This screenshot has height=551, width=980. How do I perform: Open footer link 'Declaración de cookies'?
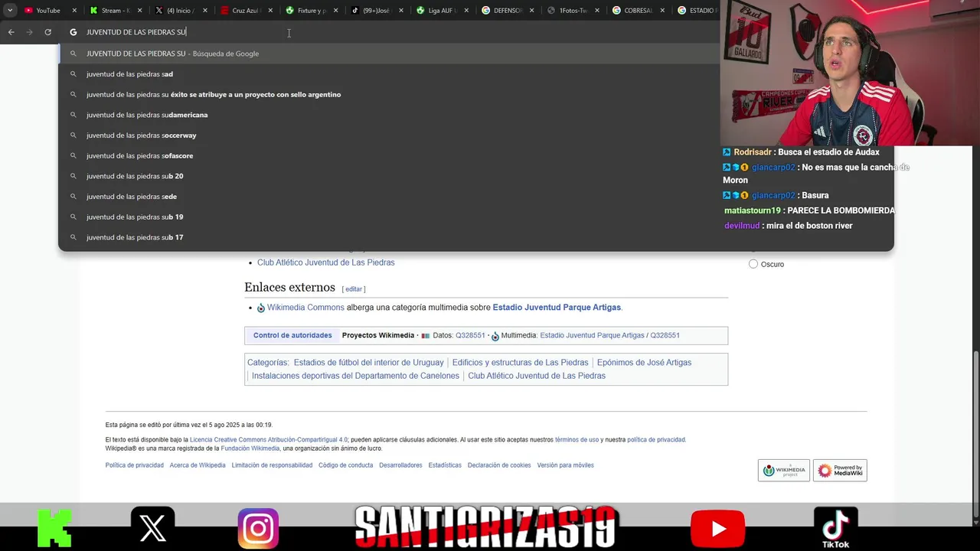coord(499,465)
